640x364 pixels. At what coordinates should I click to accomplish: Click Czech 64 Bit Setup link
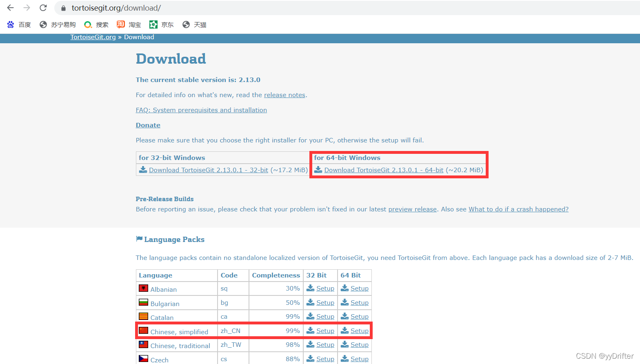360,359
